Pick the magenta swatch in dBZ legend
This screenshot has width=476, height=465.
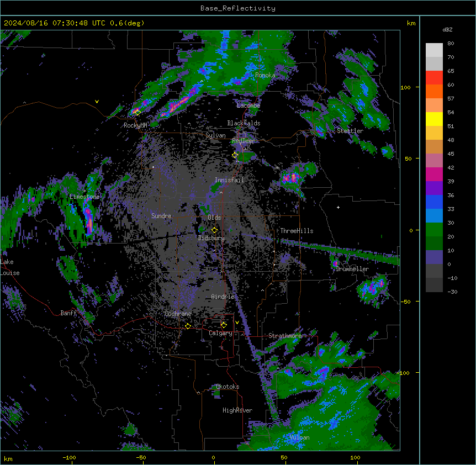(434, 174)
